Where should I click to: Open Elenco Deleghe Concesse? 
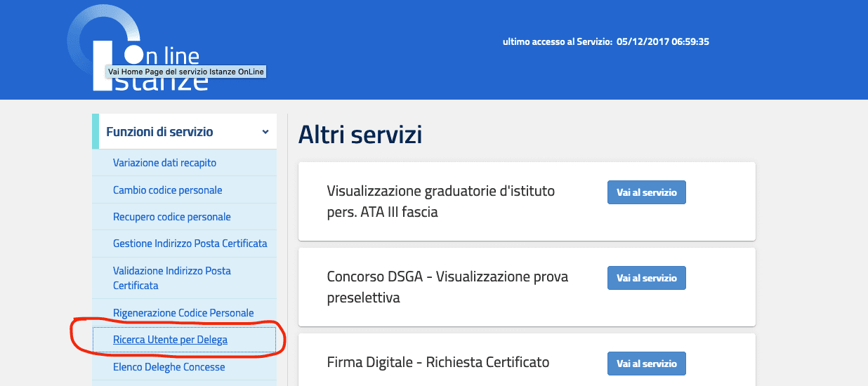click(169, 367)
